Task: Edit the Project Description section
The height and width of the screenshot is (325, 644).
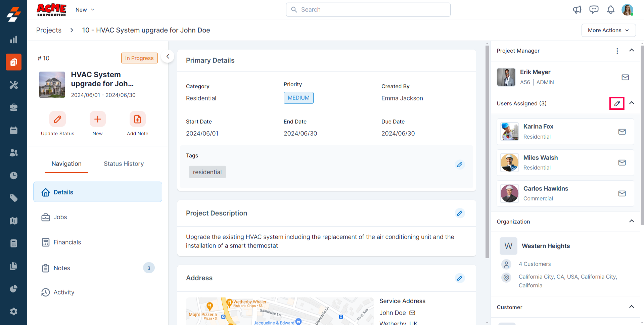Action: [460, 213]
